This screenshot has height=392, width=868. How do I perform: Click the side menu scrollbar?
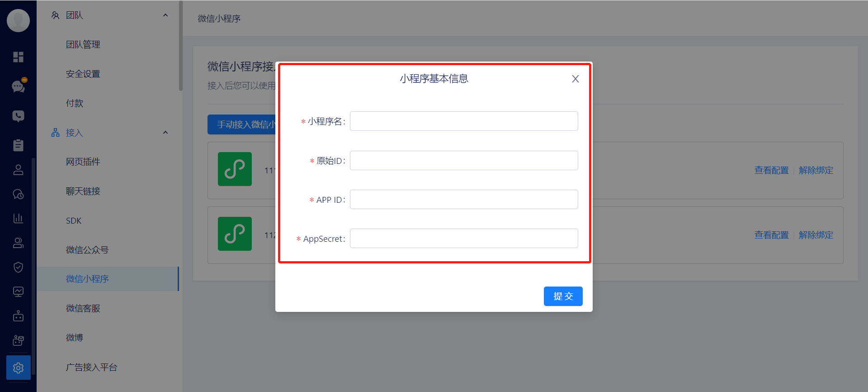coord(181,45)
